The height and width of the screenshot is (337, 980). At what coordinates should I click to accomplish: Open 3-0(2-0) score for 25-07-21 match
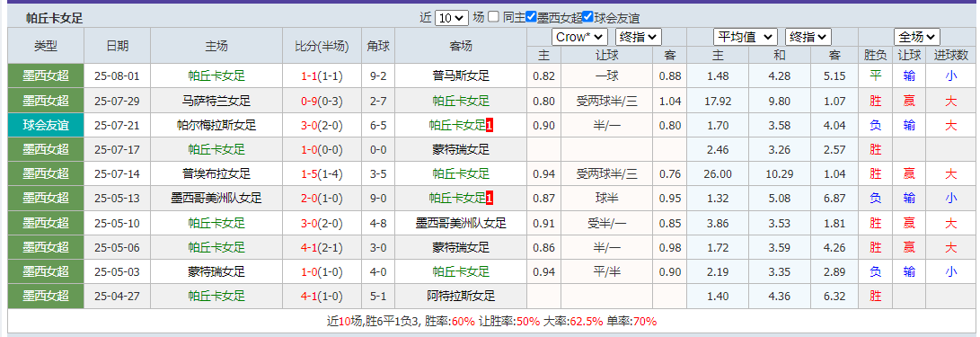pyautogui.click(x=322, y=125)
